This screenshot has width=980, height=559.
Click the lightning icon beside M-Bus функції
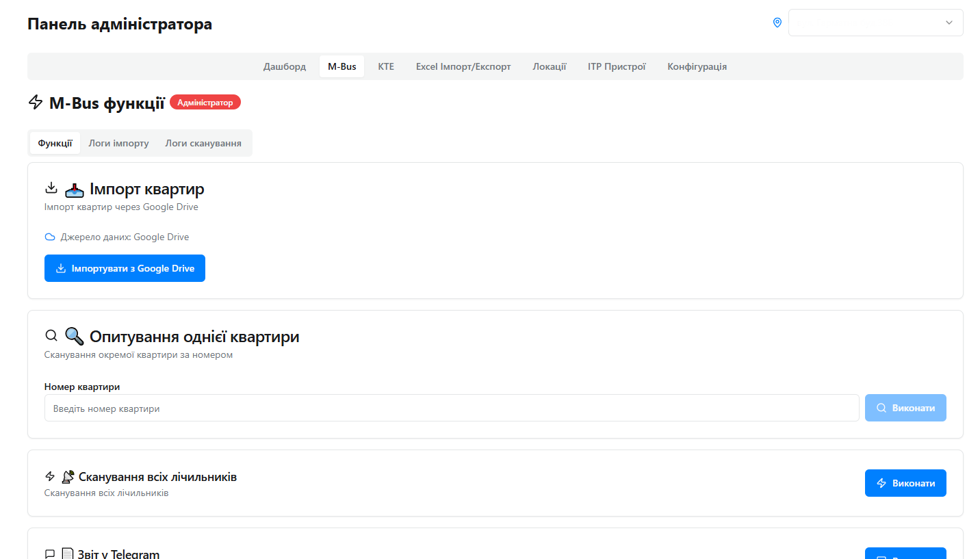[36, 103]
